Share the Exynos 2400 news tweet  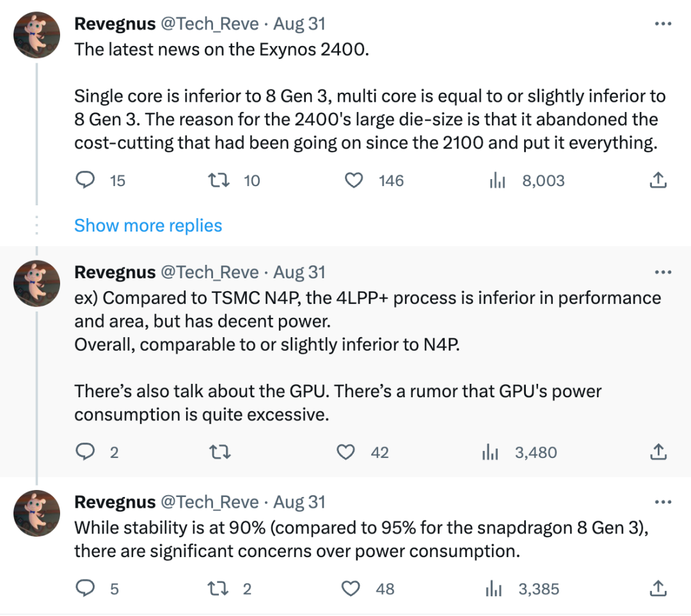point(658,181)
